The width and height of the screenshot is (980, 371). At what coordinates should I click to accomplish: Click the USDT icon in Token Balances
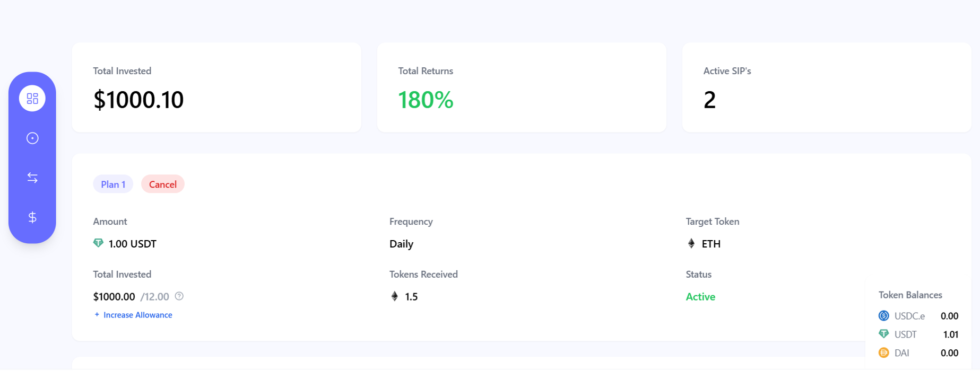pyautogui.click(x=884, y=334)
